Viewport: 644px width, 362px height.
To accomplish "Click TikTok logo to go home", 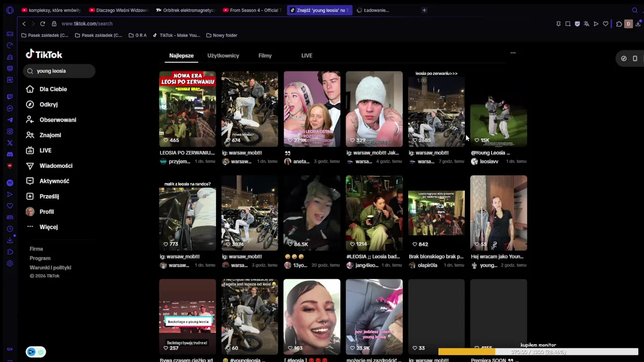I will [44, 54].
